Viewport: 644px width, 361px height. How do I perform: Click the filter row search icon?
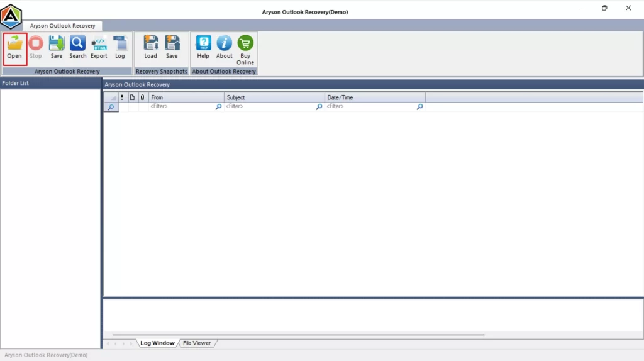point(111,107)
